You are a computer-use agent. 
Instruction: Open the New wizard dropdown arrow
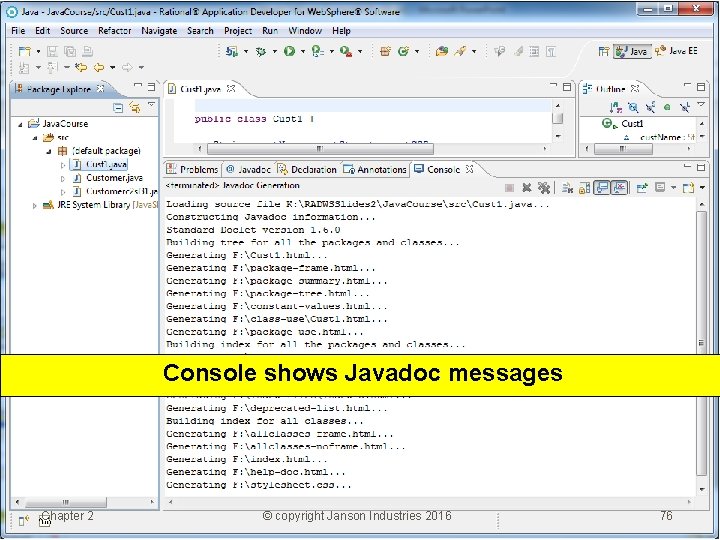pyautogui.click(x=38, y=51)
